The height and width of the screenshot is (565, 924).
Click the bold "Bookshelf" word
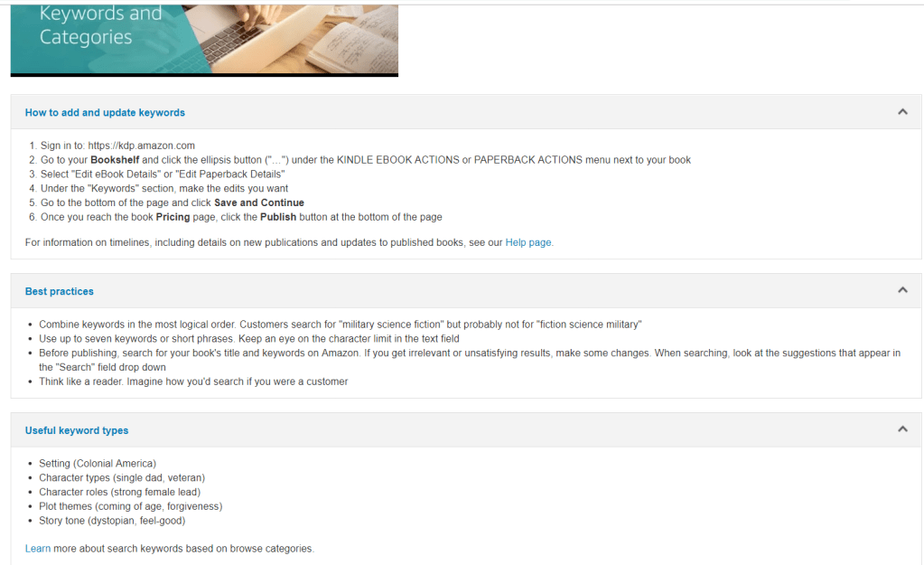pyautogui.click(x=115, y=160)
